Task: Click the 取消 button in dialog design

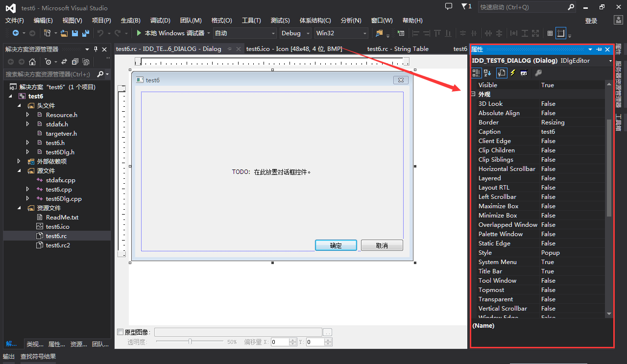Action: click(x=382, y=245)
